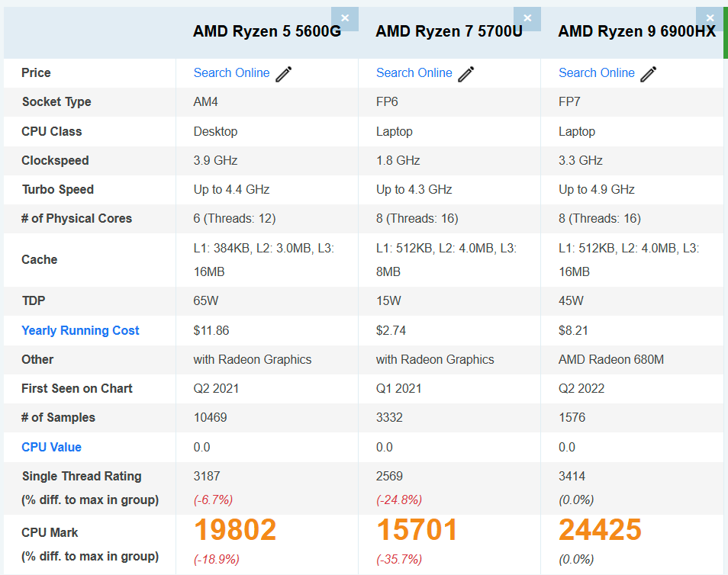Click the 1576 samples value
728x575 pixels.
572,418
